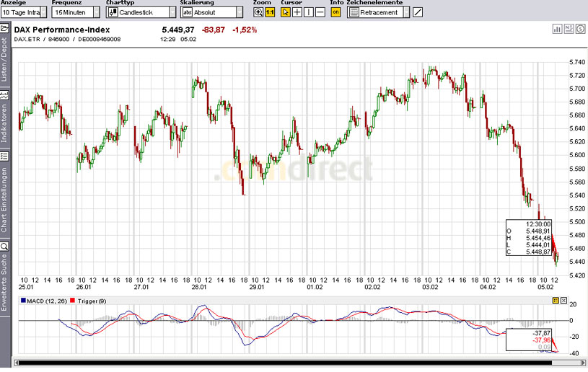This screenshot has width=588, height=372.
Task: Click the -37,87 MACD tooltip value
Action: click(x=542, y=333)
